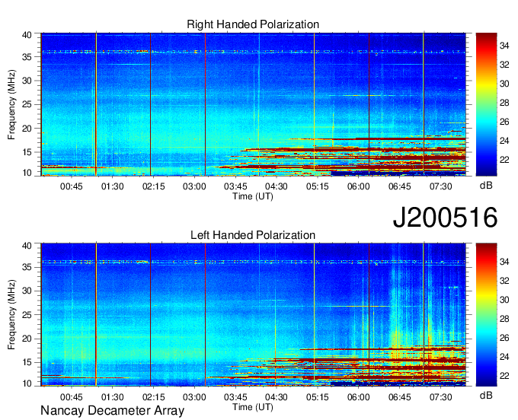This screenshot has height=420, width=518.
Task: Click the 30 value beside left-handed color bar
Action: pyautogui.click(x=504, y=300)
